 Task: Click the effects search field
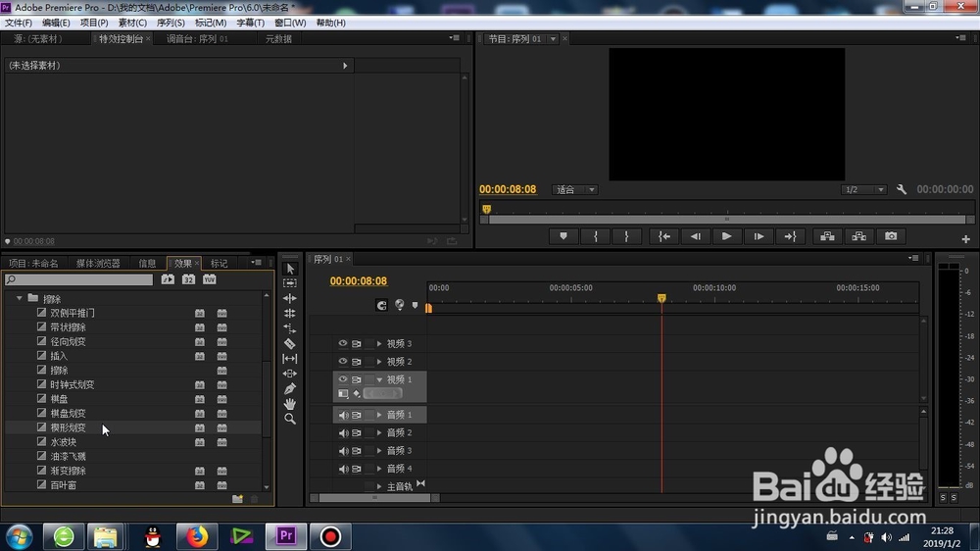click(x=78, y=279)
